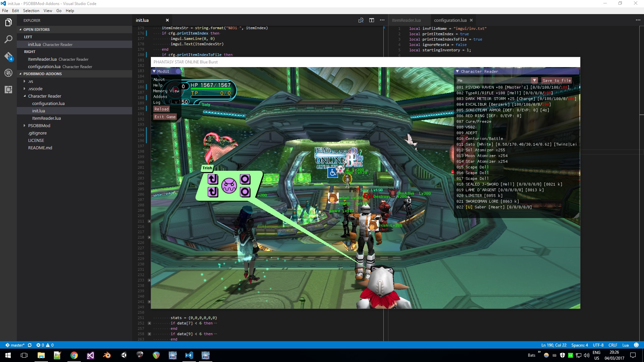Screen dimensions: 644x362
Task: Click the Windows Start button
Action: 8,355
